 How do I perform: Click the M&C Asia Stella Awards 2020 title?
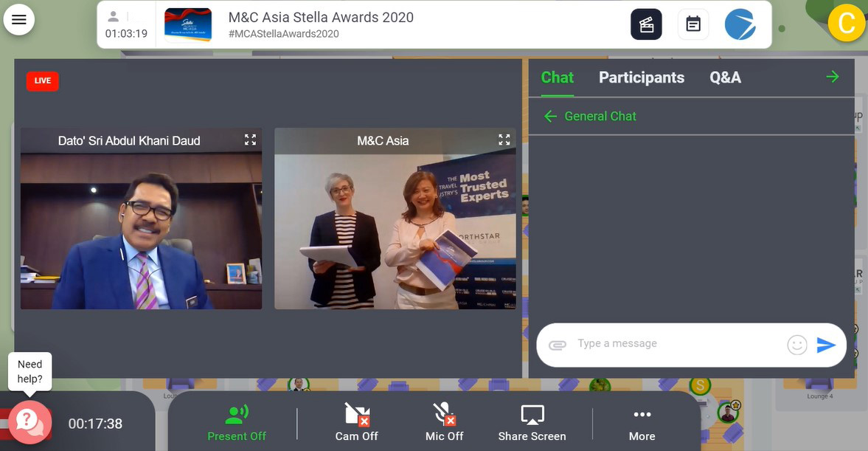tap(321, 17)
